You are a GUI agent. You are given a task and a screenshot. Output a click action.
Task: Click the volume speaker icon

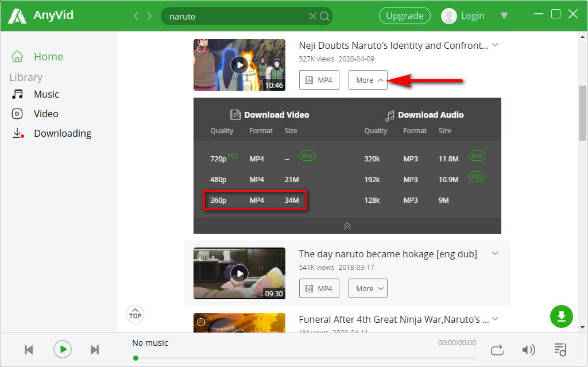(528, 350)
